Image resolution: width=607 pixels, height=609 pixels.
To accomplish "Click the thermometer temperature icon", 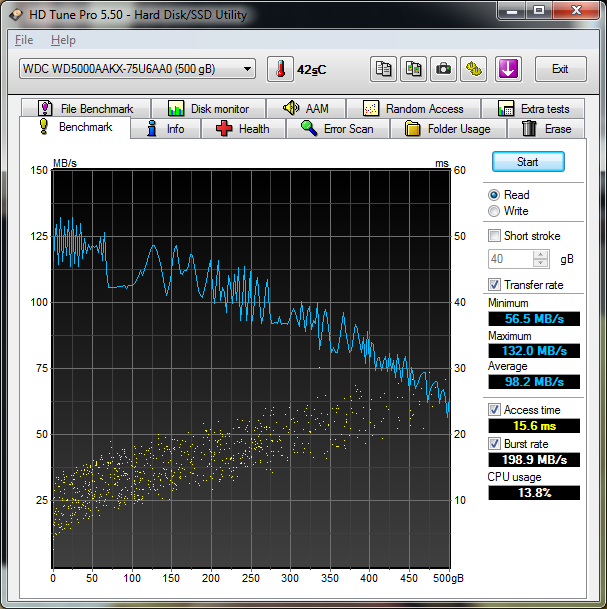I will (x=280, y=69).
